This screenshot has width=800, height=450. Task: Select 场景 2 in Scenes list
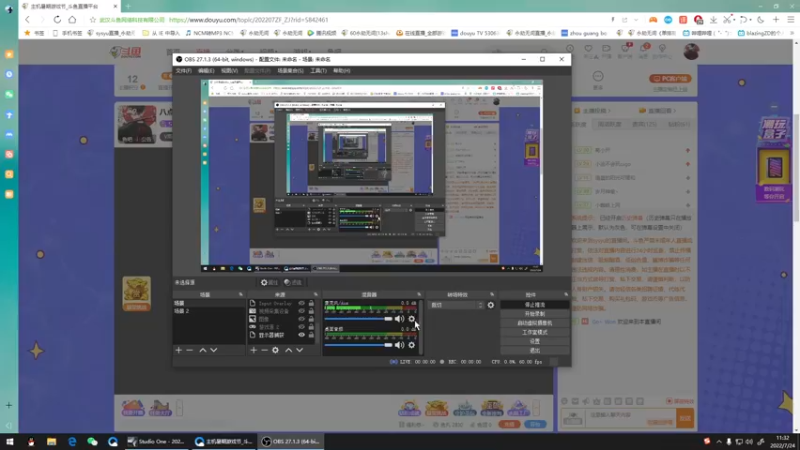click(x=209, y=311)
